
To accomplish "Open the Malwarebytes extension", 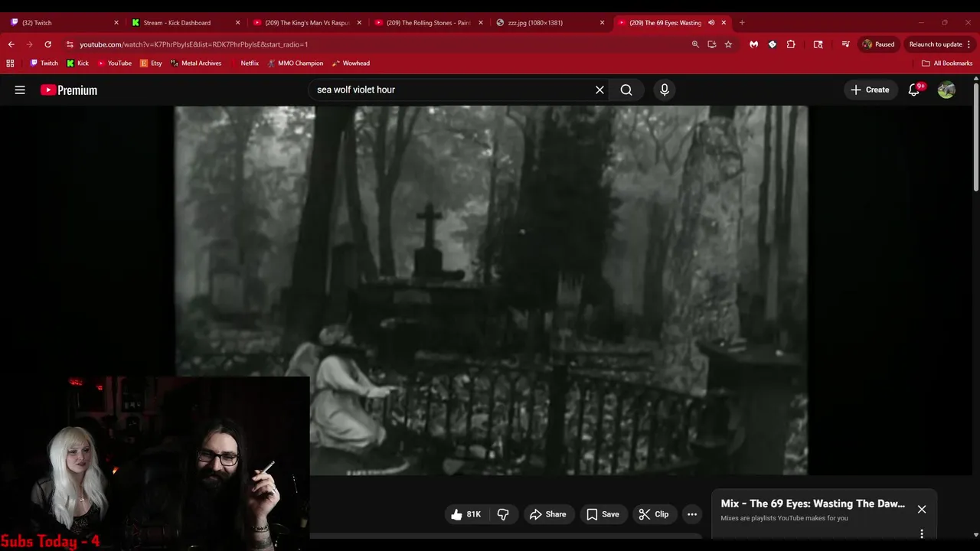I will click(754, 44).
